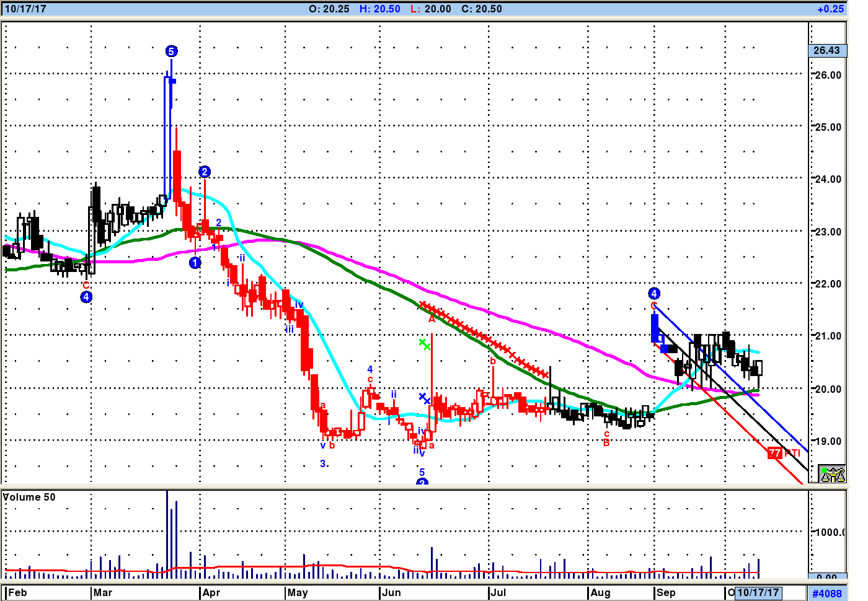Click the blue X markers above the June low
The height and width of the screenshot is (601, 868).
click(x=425, y=398)
